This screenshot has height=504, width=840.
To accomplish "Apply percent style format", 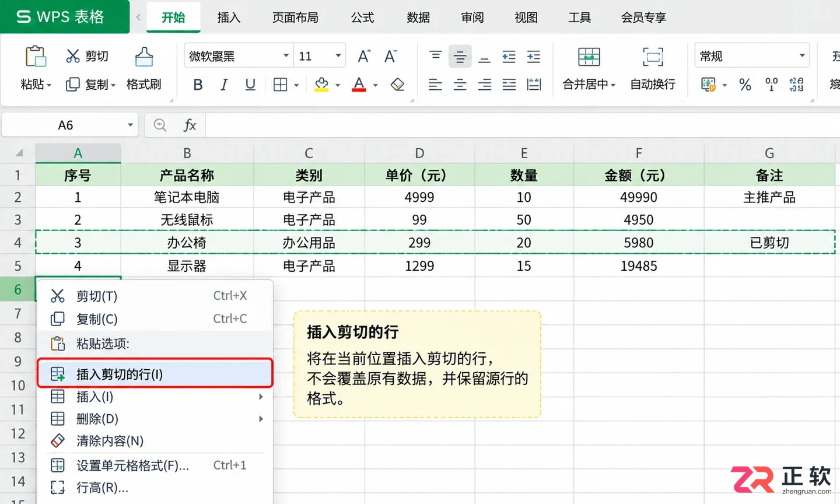I will (745, 85).
